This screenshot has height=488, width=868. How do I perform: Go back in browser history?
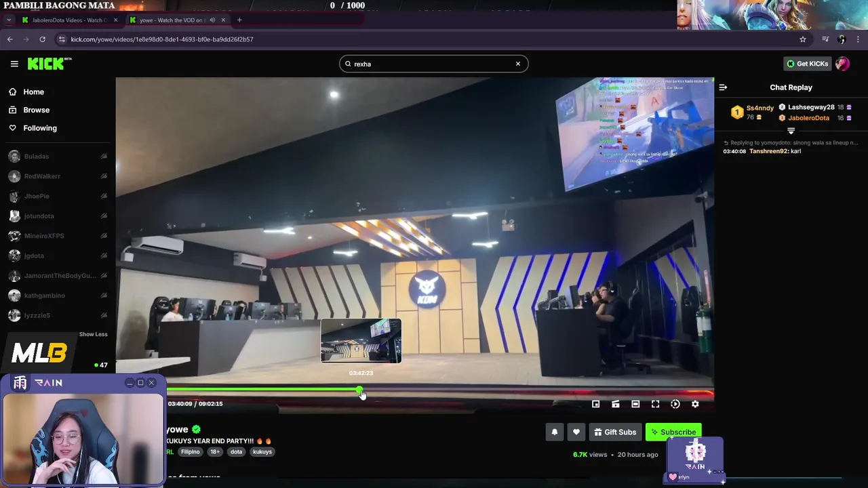pos(9,39)
